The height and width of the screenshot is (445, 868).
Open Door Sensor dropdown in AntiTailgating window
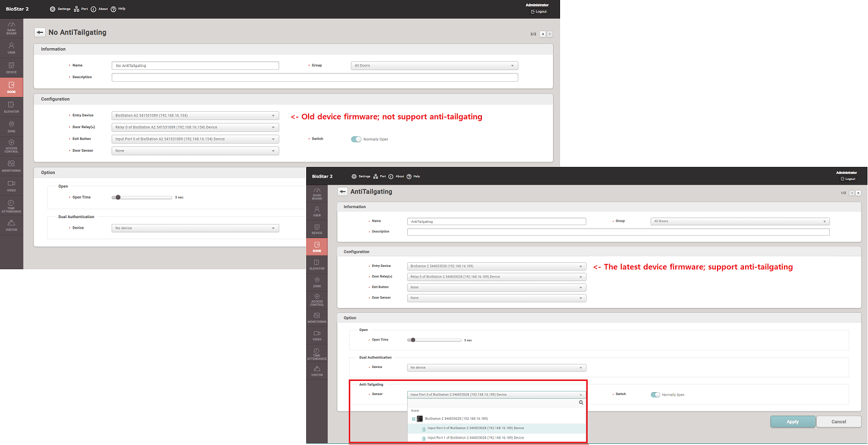click(497, 298)
